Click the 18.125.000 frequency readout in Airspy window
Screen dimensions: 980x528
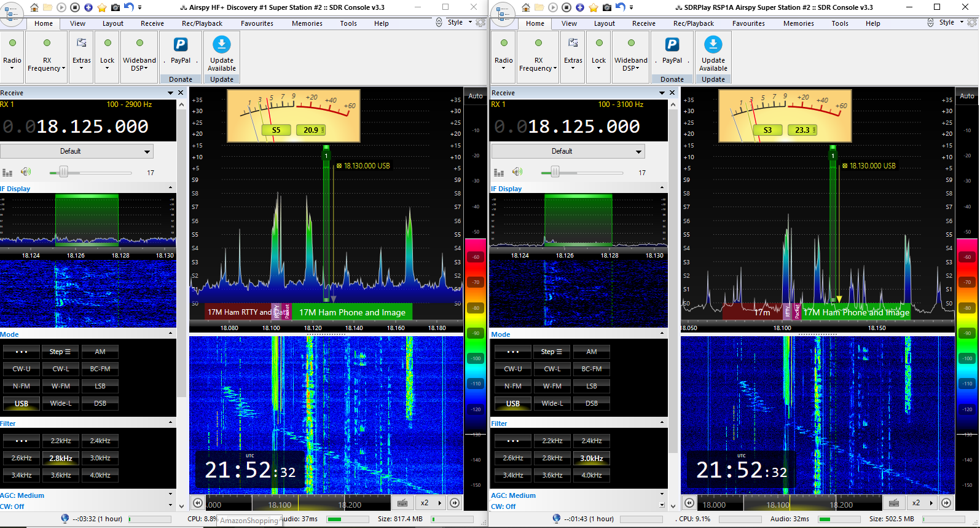[x=92, y=127]
